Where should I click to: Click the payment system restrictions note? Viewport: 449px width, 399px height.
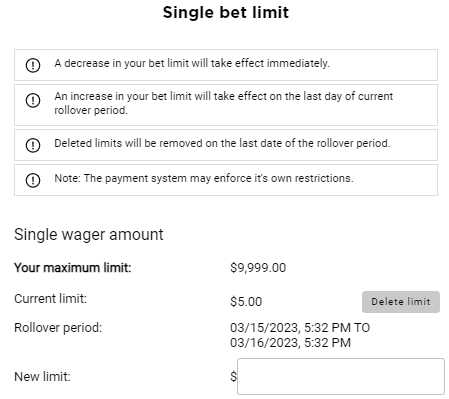tap(204, 178)
